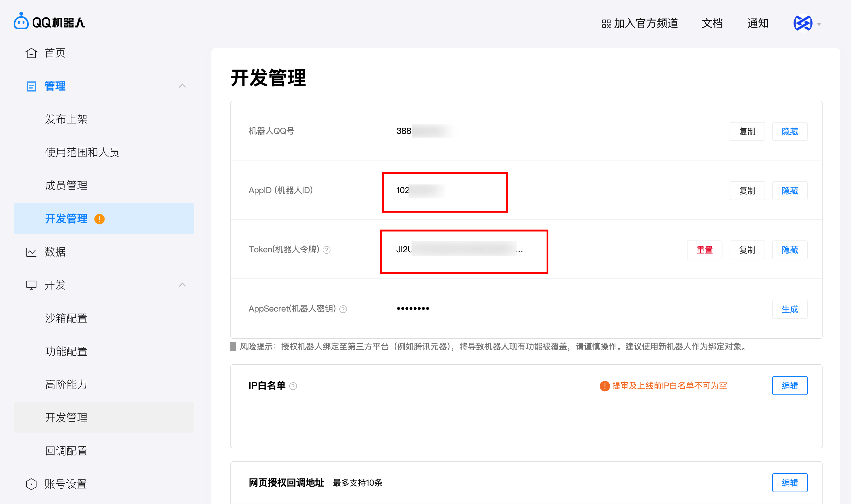Click the 开发 monitor icon in sidebar

(x=31, y=285)
